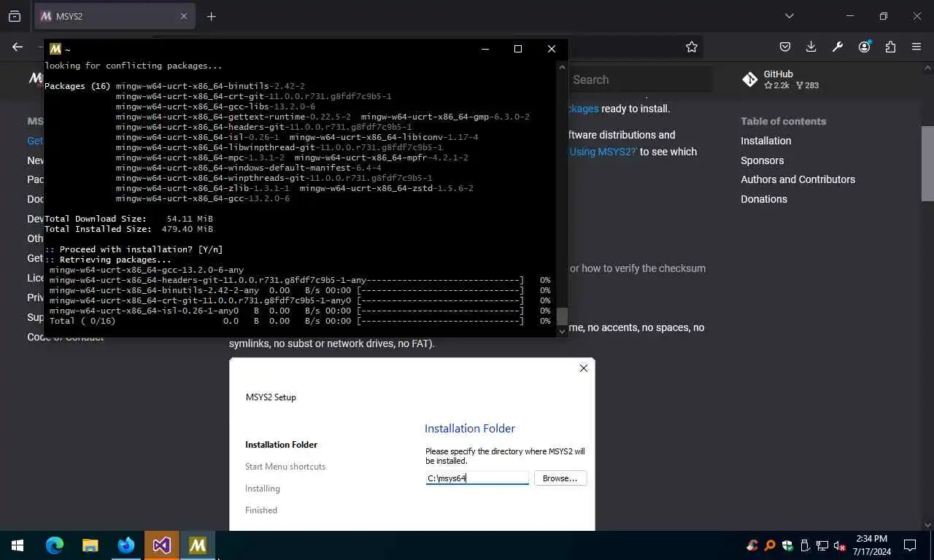Open the wrench developer tools icon
This screenshot has width=934, height=560.
coord(838,47)
